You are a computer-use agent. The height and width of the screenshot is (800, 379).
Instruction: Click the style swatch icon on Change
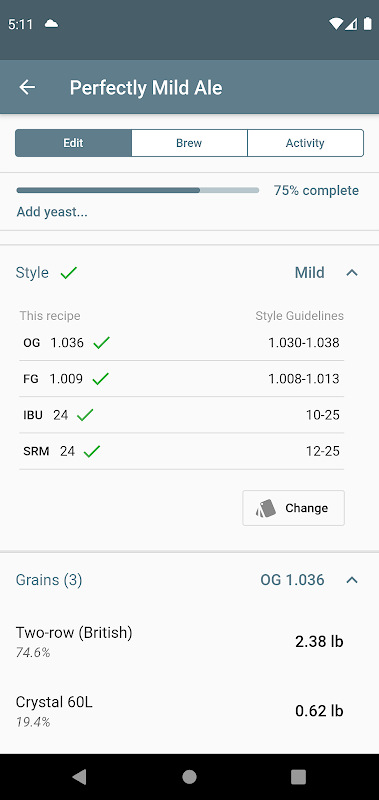click(266, 508)
